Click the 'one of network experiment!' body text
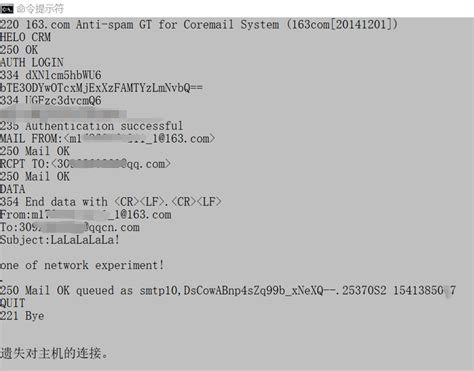The height and width of the screenshot is (371, 474). pos(82,265)
